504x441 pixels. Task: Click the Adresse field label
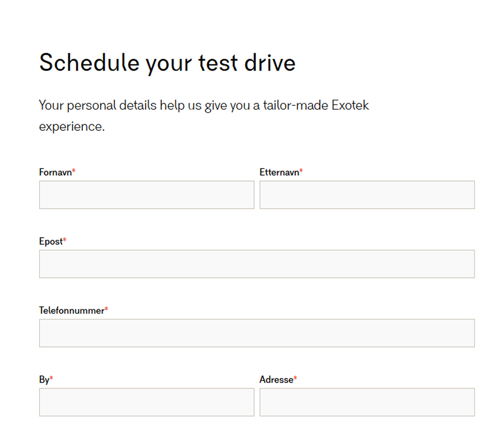[276, 380]
